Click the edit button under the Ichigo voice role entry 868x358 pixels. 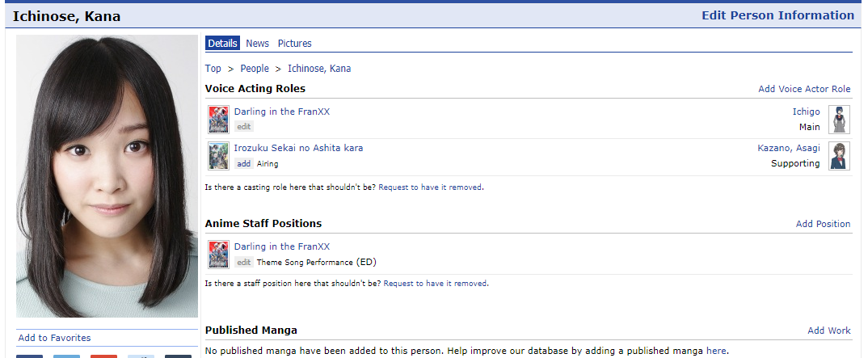(244, 126)
